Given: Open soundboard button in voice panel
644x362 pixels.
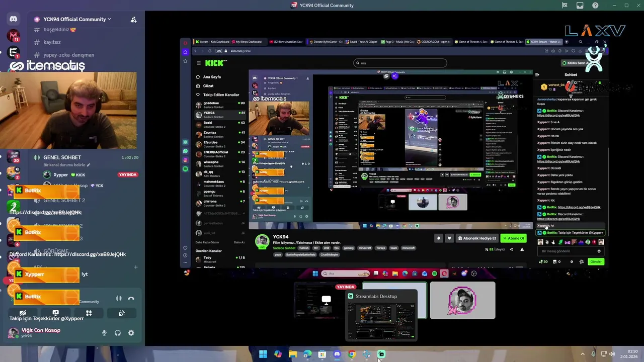Looking at the screenshot, I should click(x=122, y=313).
